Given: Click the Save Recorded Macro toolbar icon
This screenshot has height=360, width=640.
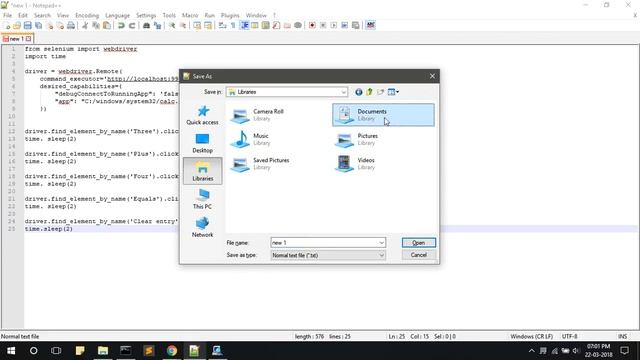Looking at the screenshot, I should click(356, 25).
